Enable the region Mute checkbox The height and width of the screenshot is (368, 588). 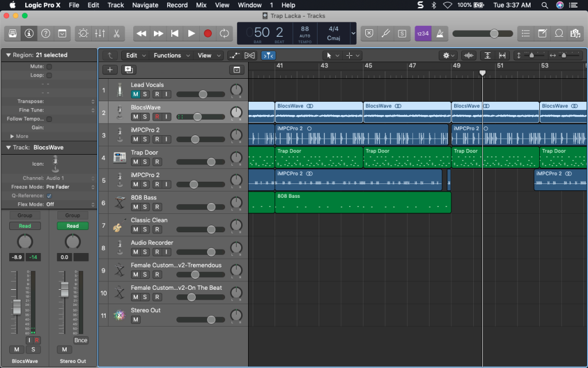coord(49,67)
